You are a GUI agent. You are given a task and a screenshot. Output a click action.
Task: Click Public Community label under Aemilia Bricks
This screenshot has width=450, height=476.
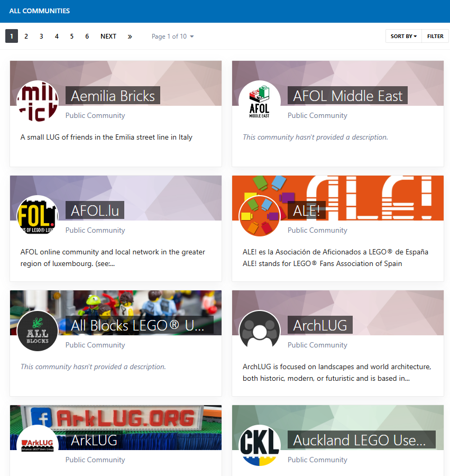point(95,116)
